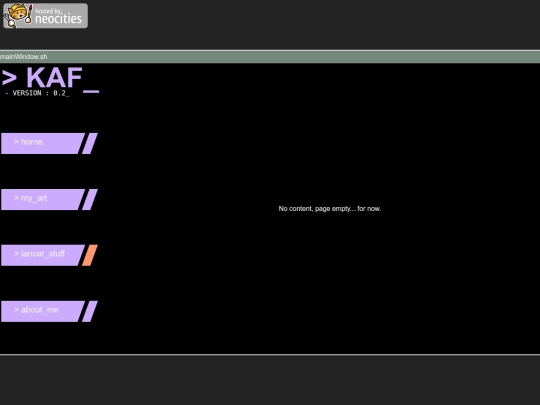Go to the home. page

point(43,143)
